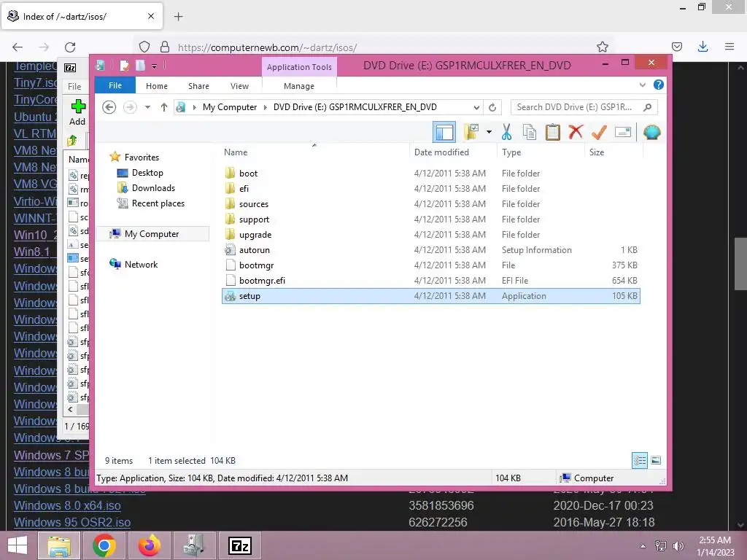Click the green Add button in 7-Zip

click(77, 112)
